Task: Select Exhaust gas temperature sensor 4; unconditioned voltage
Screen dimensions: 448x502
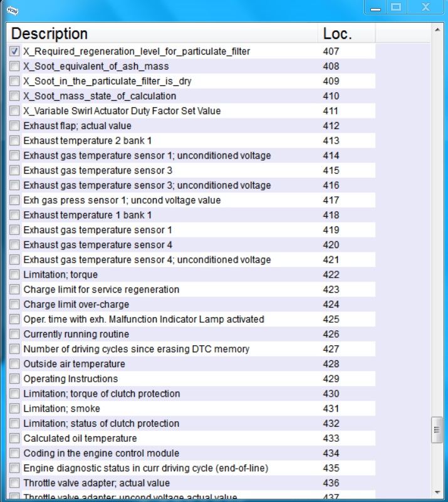Action: coord(191,259)
